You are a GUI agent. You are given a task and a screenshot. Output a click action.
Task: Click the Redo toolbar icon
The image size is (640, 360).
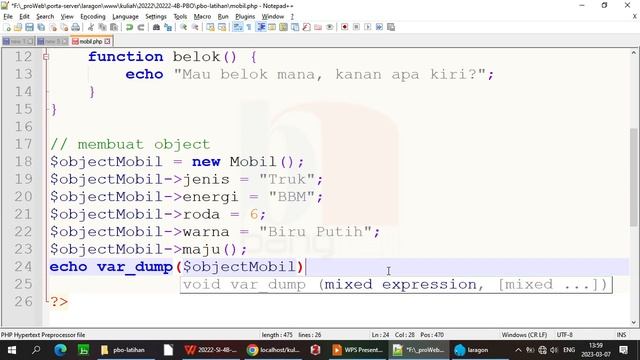tap(141, 27)
